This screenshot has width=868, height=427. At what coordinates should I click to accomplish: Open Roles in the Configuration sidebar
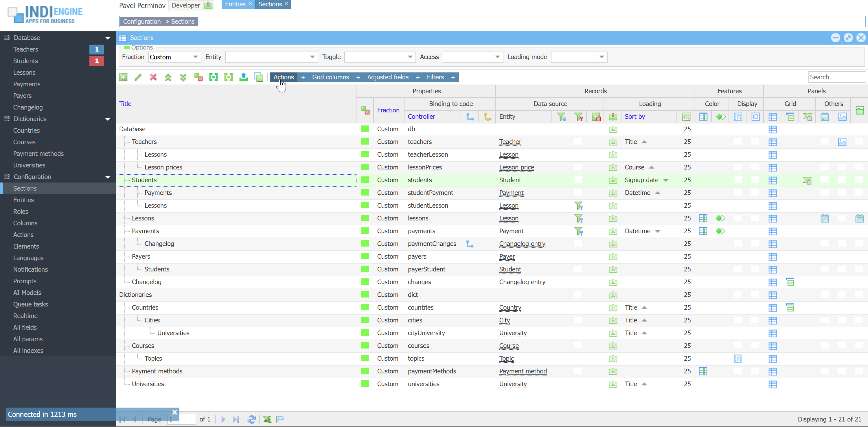pos(21,211)
